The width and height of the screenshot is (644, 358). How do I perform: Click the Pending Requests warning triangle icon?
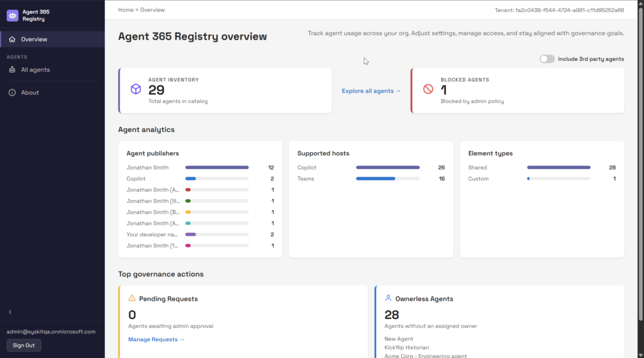132,298
